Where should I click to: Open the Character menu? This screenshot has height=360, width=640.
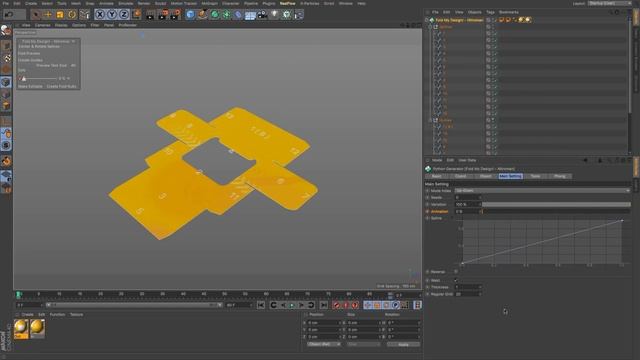click(231, 3)
